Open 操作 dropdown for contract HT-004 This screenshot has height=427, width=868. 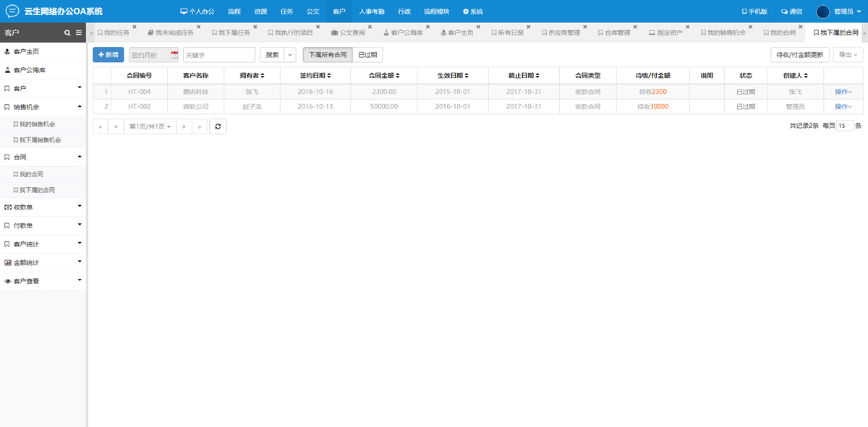[843, 92]
